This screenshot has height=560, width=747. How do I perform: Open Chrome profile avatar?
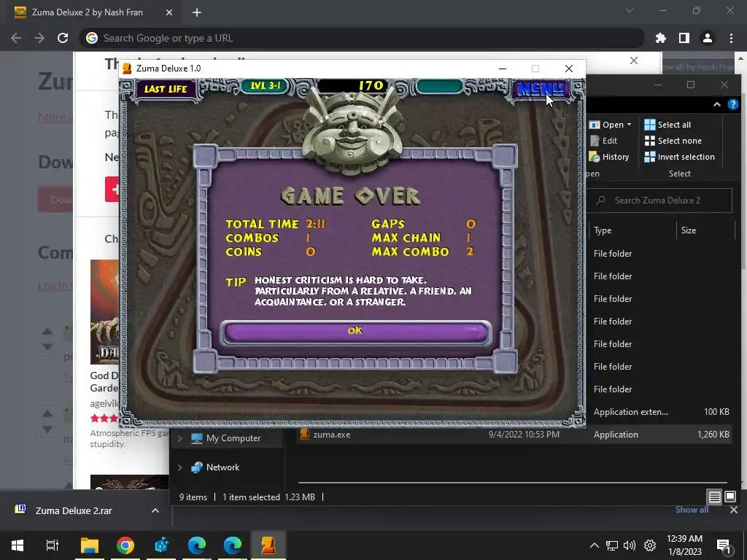click(708, 38)
